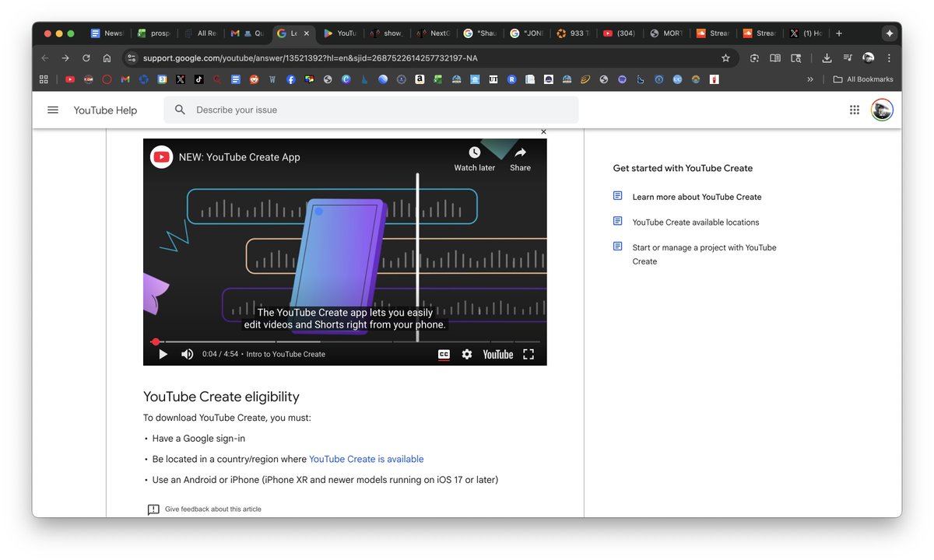Mute the video using the speaker icon
The height and width of the screenshot is (560, 934).
coord(187,354)
